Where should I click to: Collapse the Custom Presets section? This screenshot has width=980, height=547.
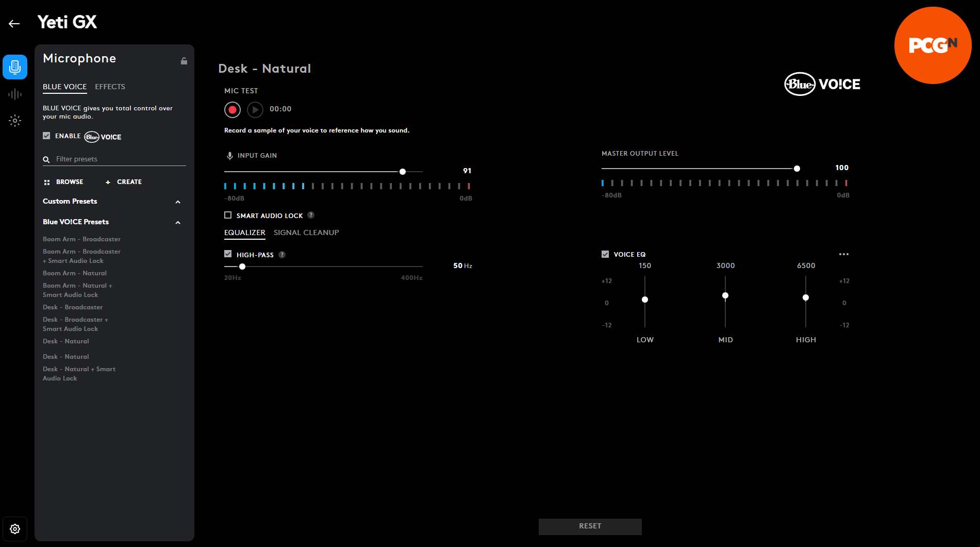coord(178,202)
